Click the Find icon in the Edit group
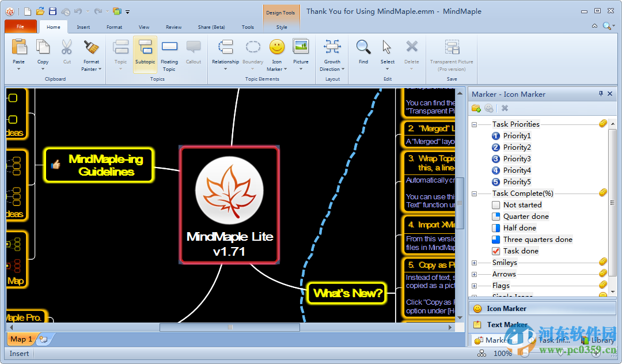 tap(363, 49)
